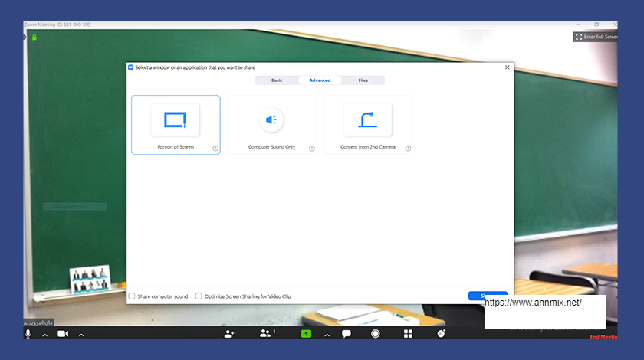Image resolution: width=644 pixels, height=360 pixels.
Task: Start recording with the Record icon
Action: point(376,334)
